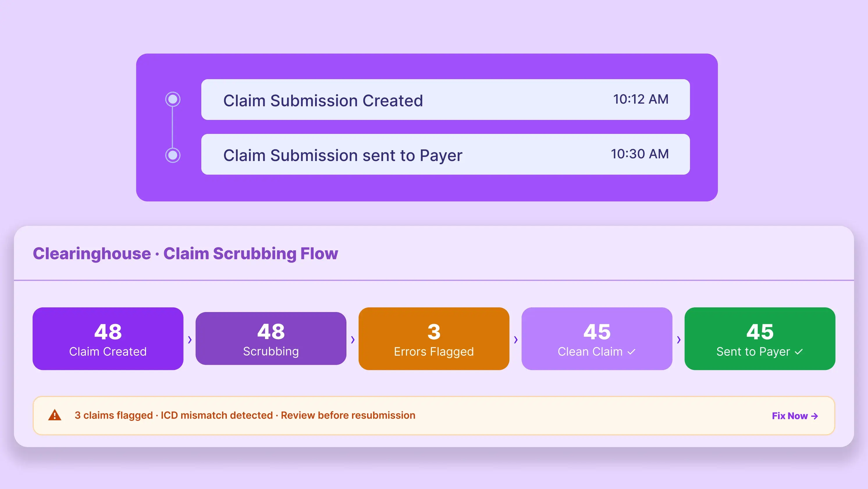
Task: Open the 48 Claim Created stage card
Action: 108,338
